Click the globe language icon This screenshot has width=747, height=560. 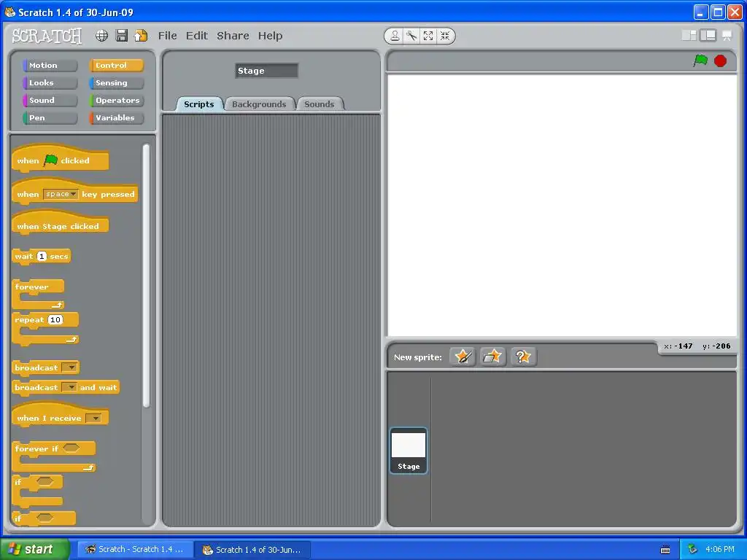[x=101, y=36]
